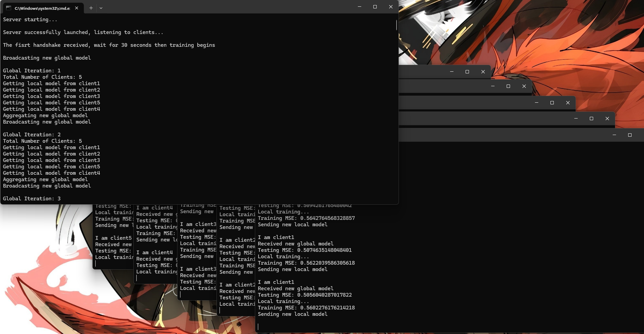Maximize the client2 terminal window

[x=591, y=119]
